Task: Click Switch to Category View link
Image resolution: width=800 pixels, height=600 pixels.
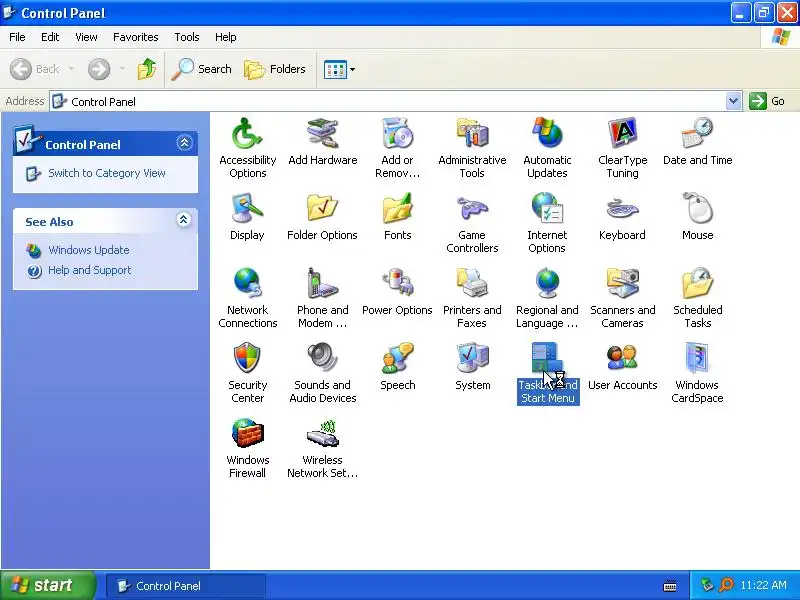Action: [x=107, y=173]
